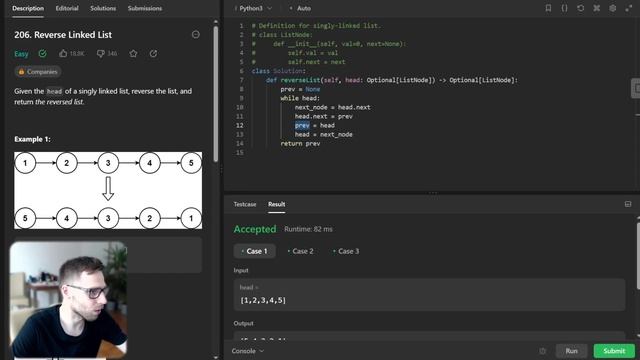Select Case 2 result

pos(300,251)
